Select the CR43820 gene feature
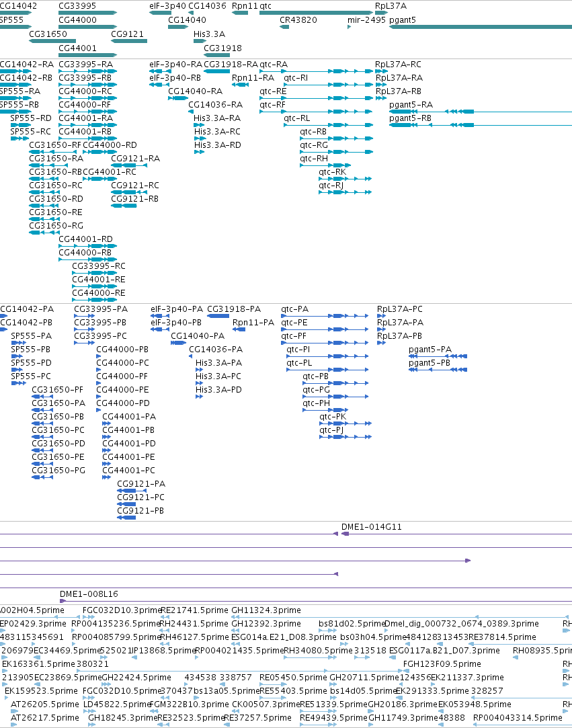This screenshot has width=572, height=728. click(284, 27)
